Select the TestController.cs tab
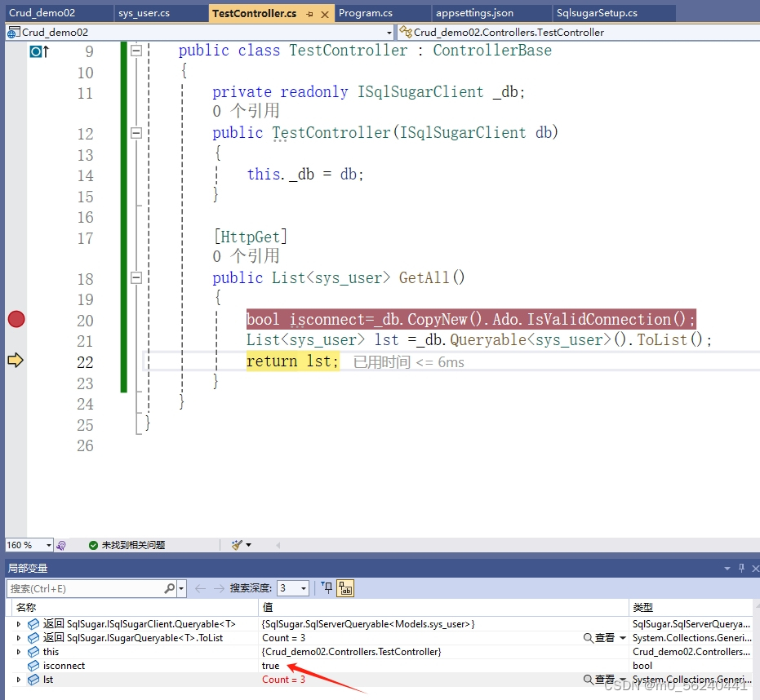 [x=254, y=14]
